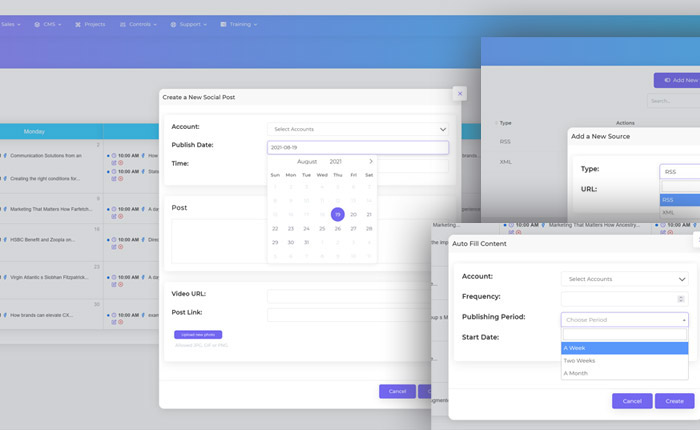Expand the Controls menu
Viewport: 700px width, 430px height.
[x=135, y=24]
